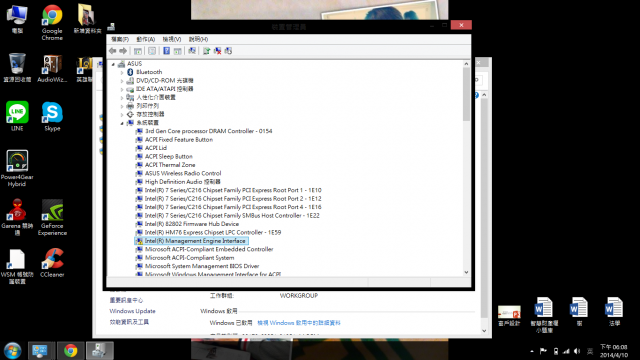This screenshot has height=360, width=640.
Task: Open 效能資訊及工具 link in System window
Action: [129, 322]
